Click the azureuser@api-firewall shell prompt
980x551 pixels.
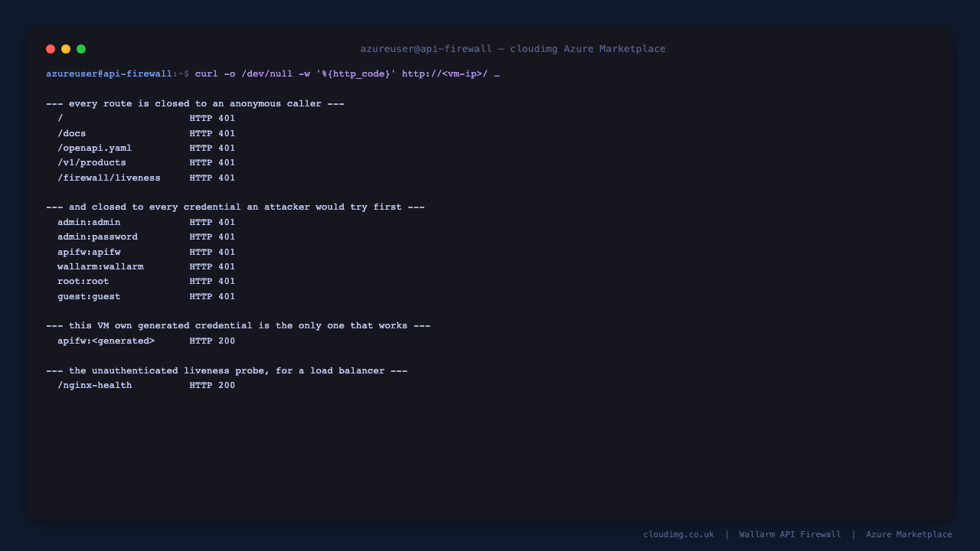click(117, 74)
